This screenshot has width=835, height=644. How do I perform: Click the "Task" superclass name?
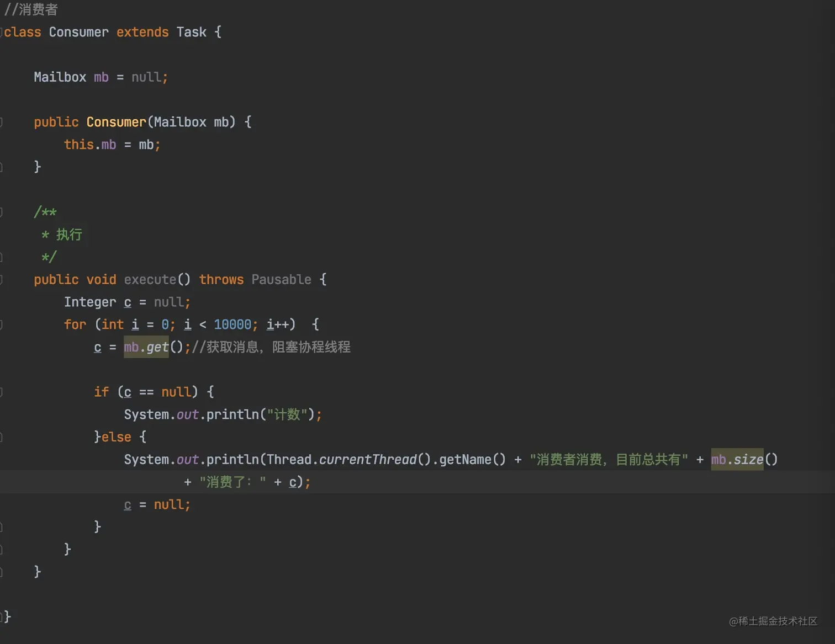coord(192,32)
